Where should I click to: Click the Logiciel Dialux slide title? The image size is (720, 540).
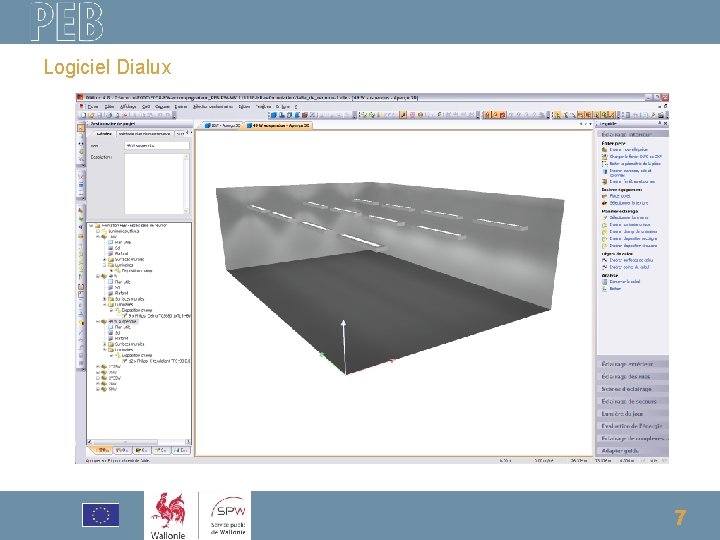click(107, 67)
